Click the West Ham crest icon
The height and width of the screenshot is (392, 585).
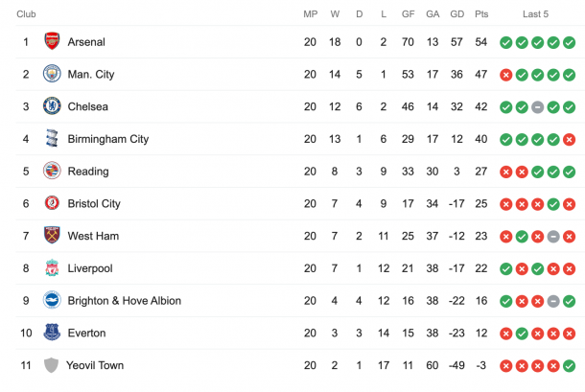click(52, 235)
